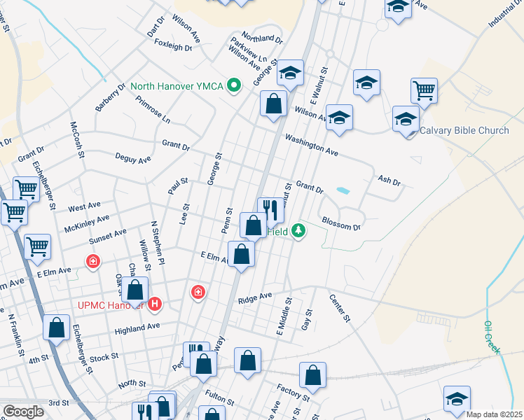The width and height of the screenshot is (524, 420).
Task: Click the North Hanover YMCA green marker
Action: (x=235, y=87)
